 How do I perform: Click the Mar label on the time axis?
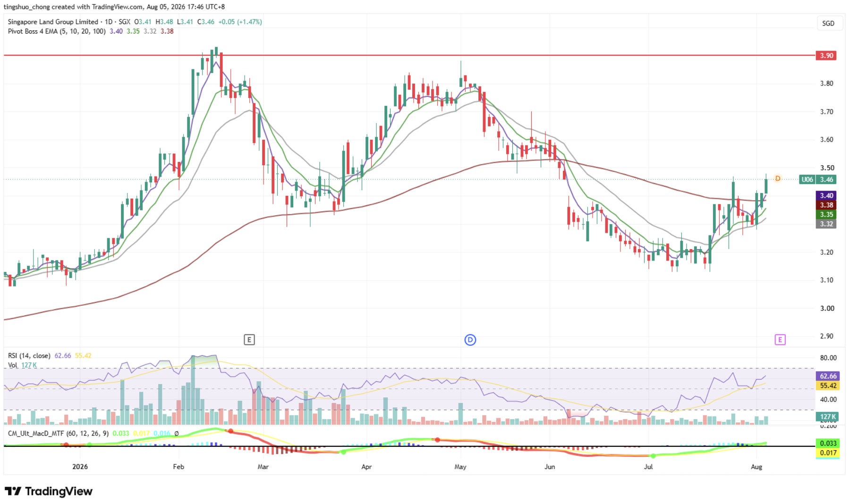tap(263, 467)
